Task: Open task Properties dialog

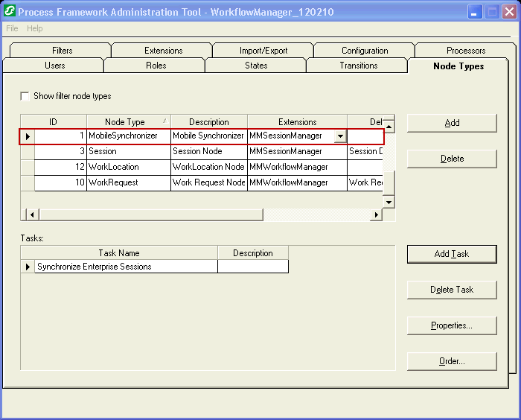Action: click(452, 325)
